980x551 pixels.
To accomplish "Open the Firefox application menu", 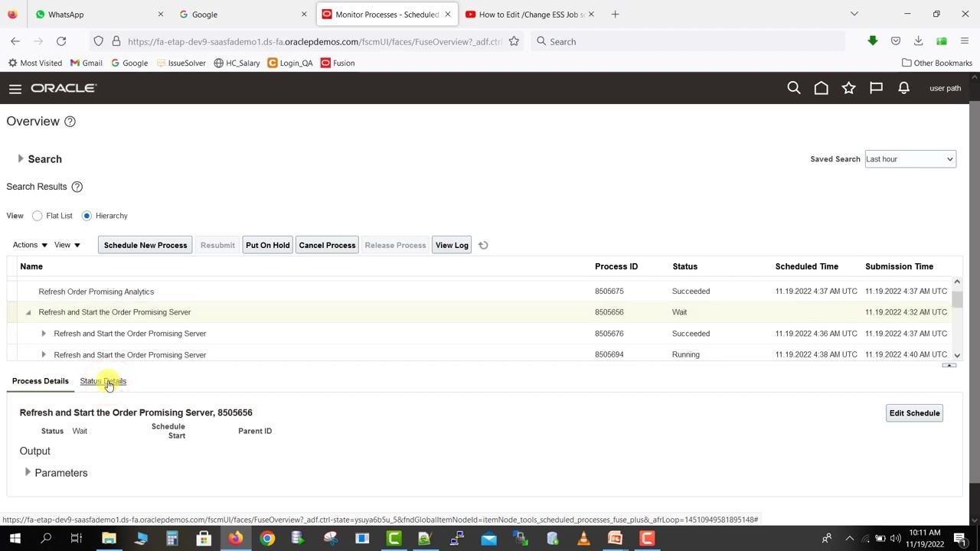I will pos(965,41).
